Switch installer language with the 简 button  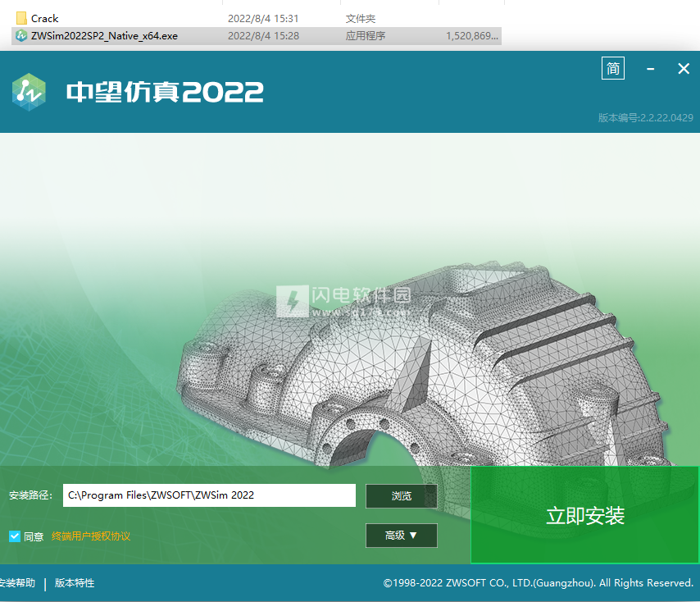pyautogui.click(x=613, y=68)
